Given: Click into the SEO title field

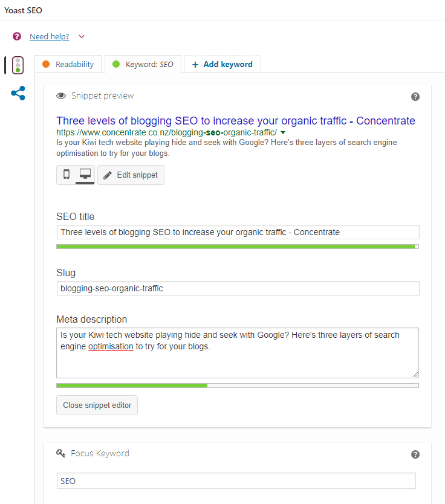Looking at the screenshot, I should click(x=238, y=232).
